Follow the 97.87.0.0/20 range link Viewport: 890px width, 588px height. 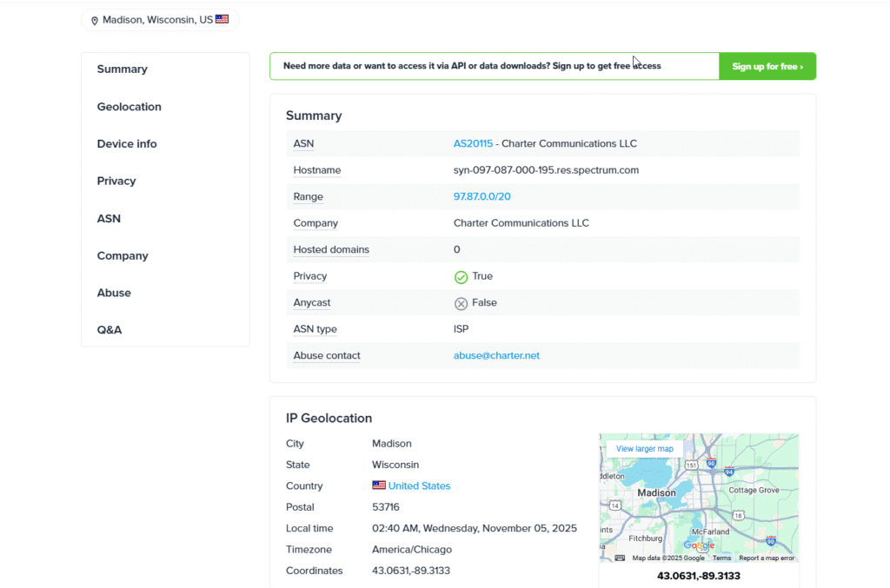[x=482, y=197]
